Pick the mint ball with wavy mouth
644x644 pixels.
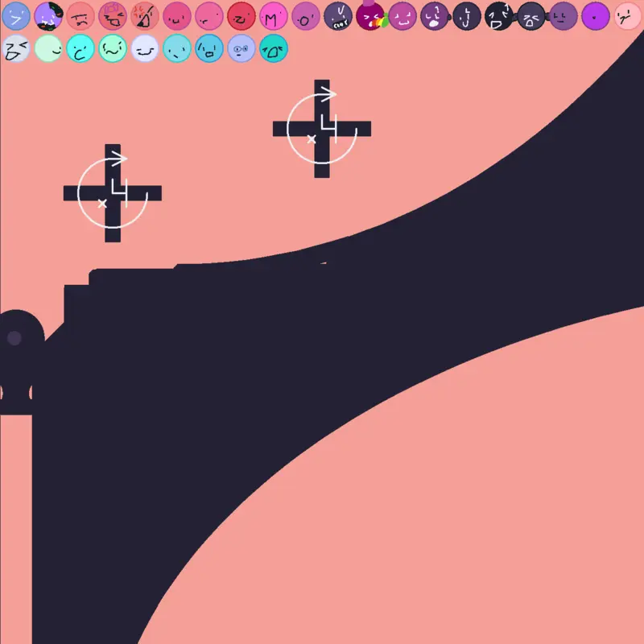coord(113,48)
